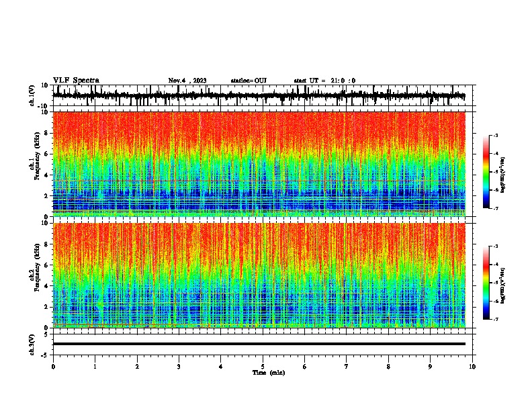Select the start UT 21:0:0 label

click(324, 81)
